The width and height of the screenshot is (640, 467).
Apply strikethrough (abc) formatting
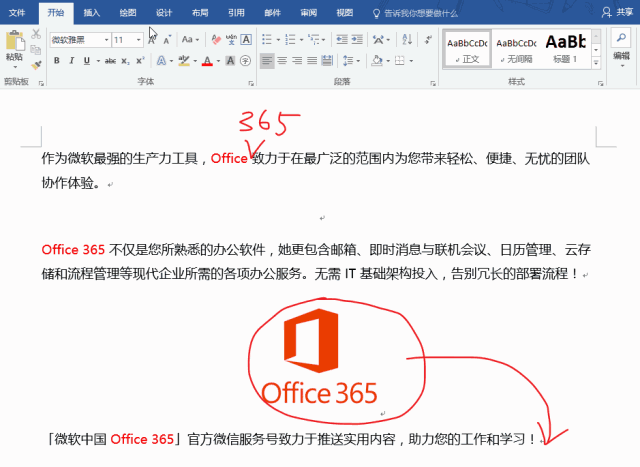coord(110,61)
